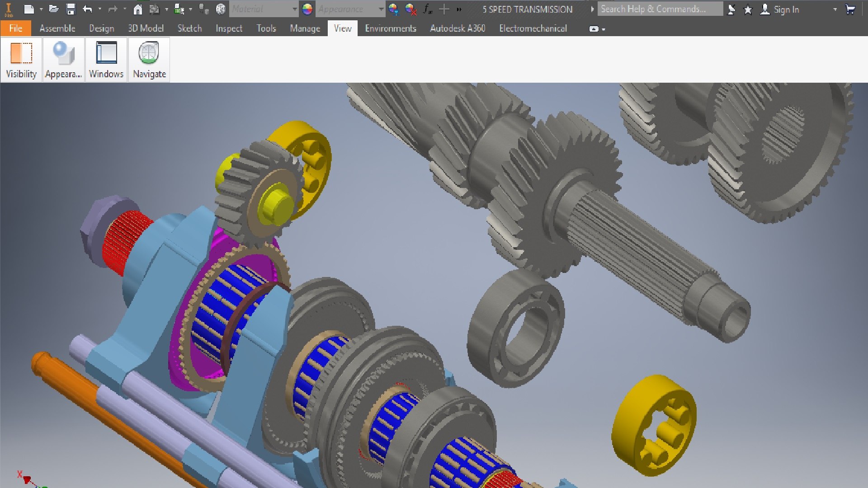Click the Inventor Pro application logo
The height and width of the screenshot is (488, 868).
point(9,9)
